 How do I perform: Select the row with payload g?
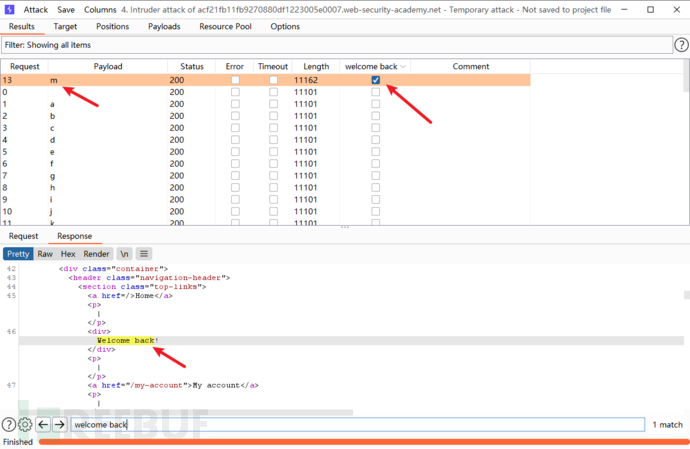(266, 176)
